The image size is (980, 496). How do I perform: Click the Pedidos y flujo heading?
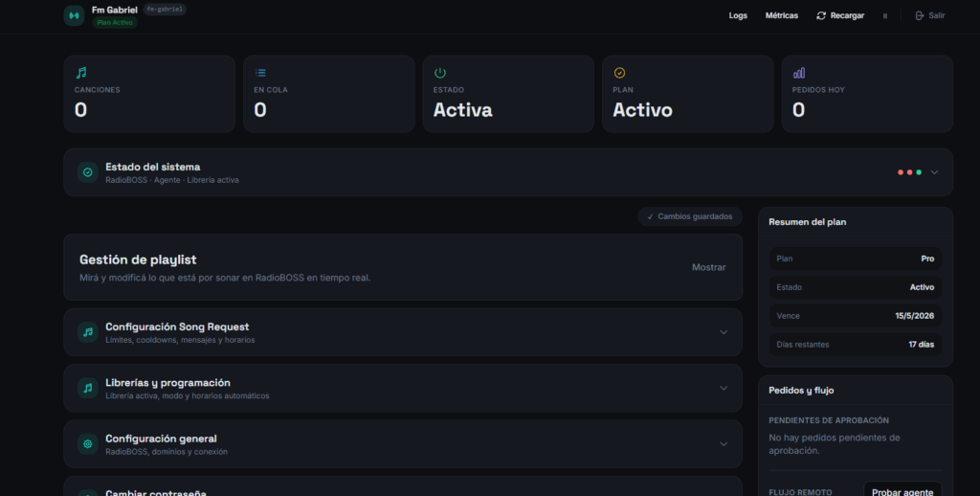click(x=801, y=391)
